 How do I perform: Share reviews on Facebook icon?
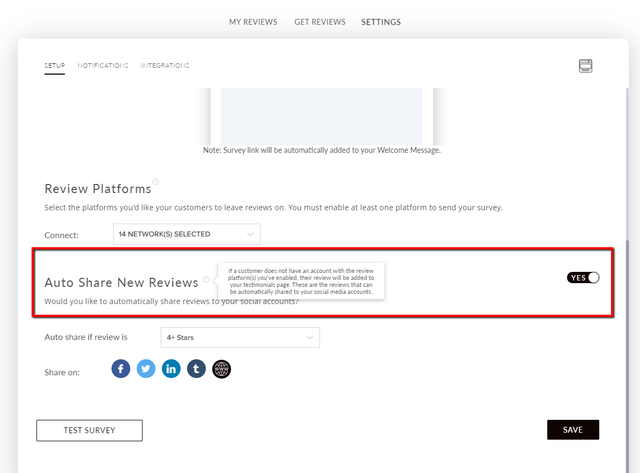(x=121, y=369)
